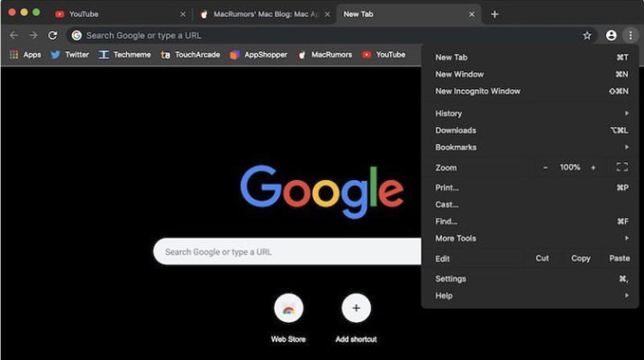Image resolution: width=644 pixels, height=360 pixels.
Task: Click the Google search box on page
Action: point(287,252)
